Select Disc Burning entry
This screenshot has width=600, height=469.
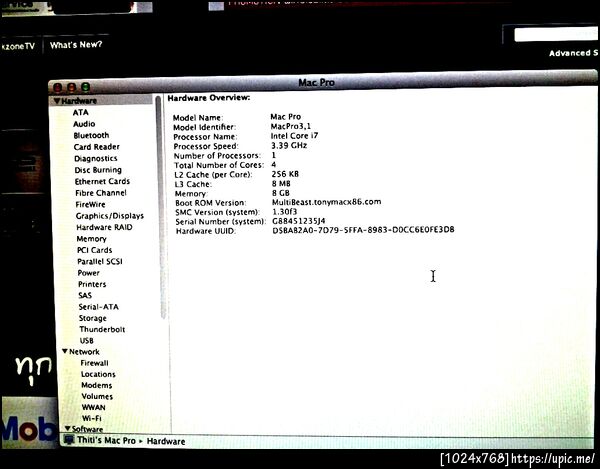(98, 170)
